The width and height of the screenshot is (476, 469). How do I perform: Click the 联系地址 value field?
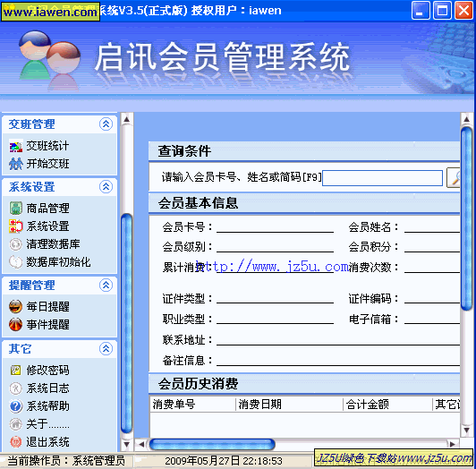pos(338,340)
